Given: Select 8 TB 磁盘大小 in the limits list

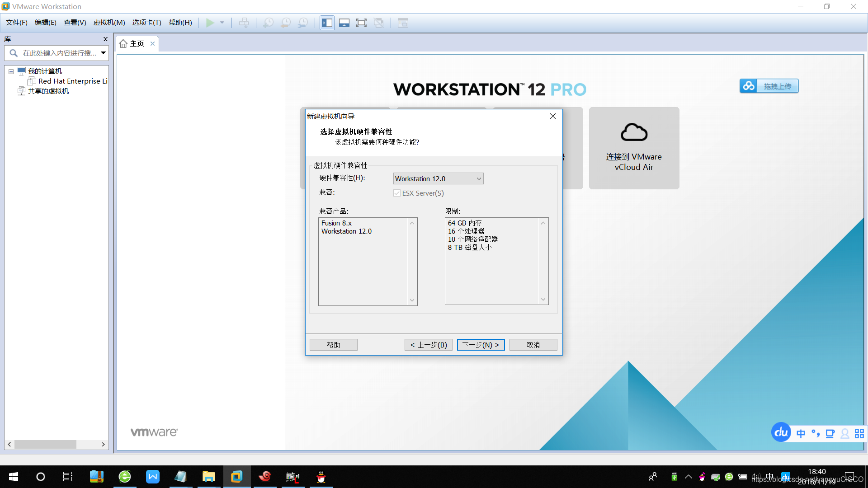Looking at the screenshot, I should tap(470, 248).
